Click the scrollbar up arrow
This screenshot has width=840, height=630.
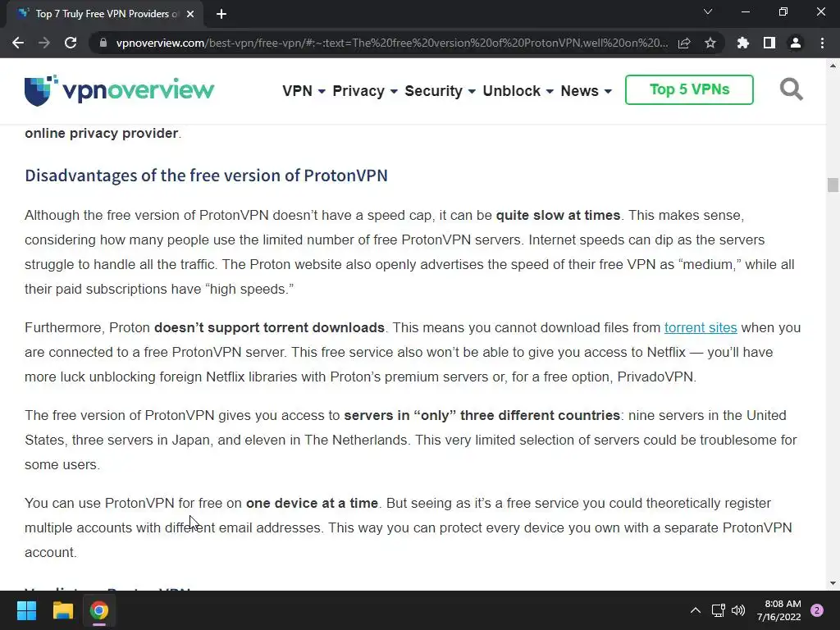point(833,66)
